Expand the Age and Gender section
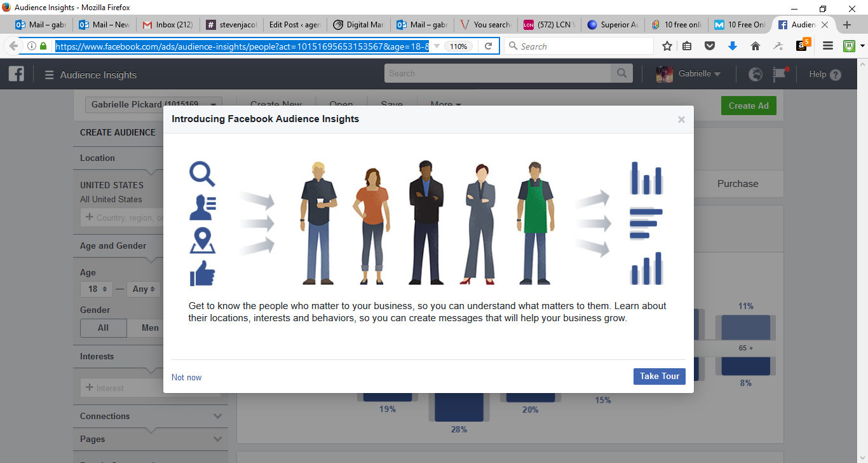868x463 pixels. (x=118, y=246)
